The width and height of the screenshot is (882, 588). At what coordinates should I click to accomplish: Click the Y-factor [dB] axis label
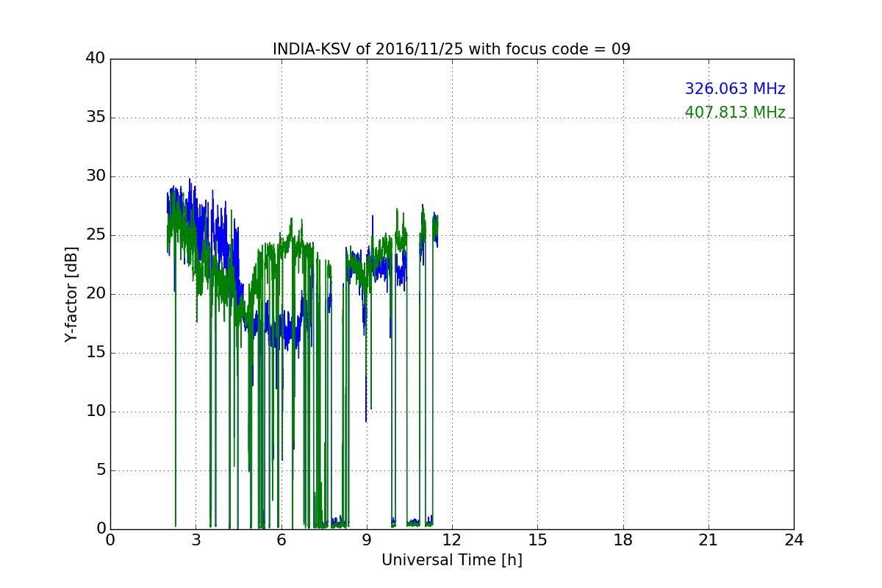(71, 294)
